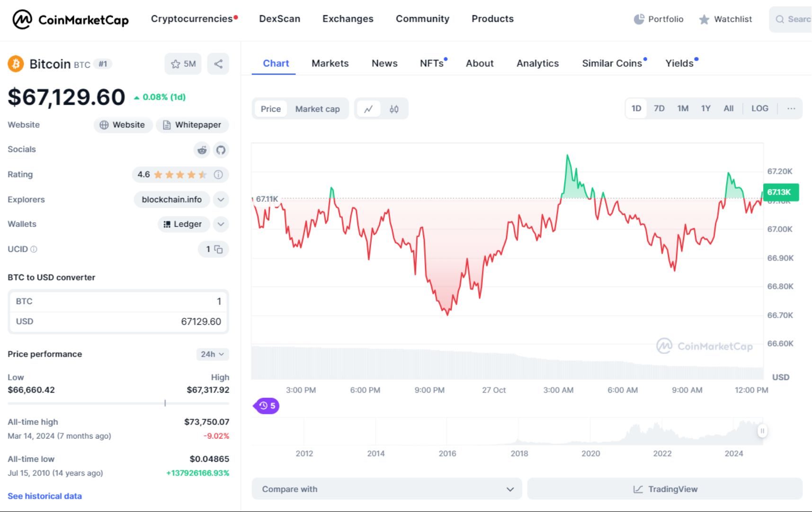This screenshot has width=812, height=512.
Task: Select the line chart type
Action: click(x=369, y=108)
